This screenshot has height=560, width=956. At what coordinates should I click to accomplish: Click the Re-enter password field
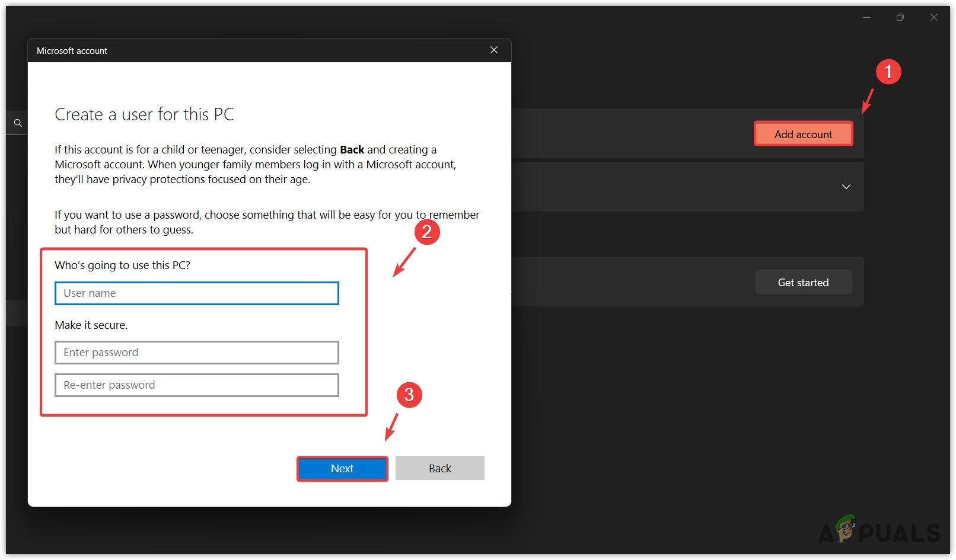tap(196, 385)
